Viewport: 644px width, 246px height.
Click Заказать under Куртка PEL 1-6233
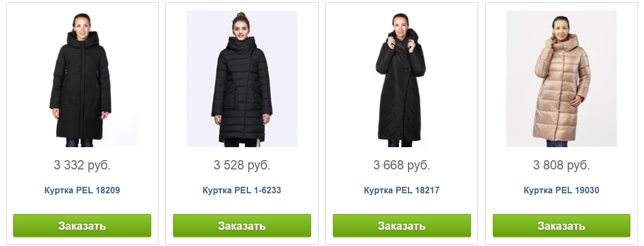(242, 225)
